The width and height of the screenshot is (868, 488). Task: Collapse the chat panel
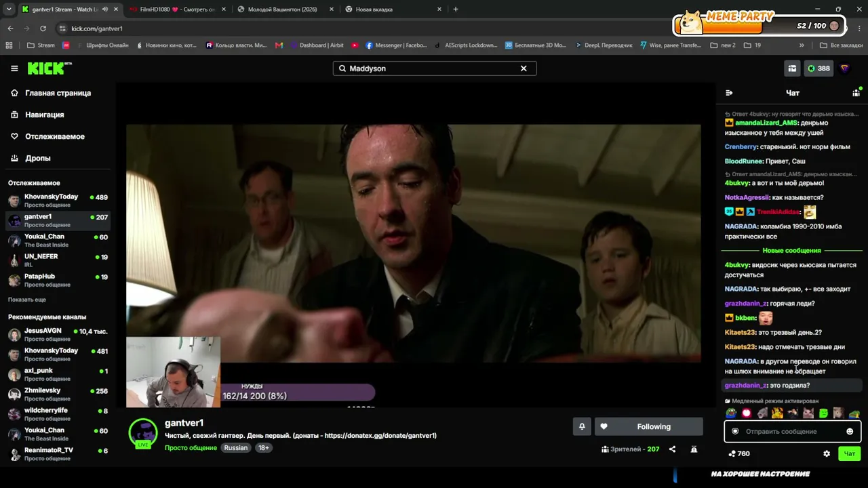point(729,93)
